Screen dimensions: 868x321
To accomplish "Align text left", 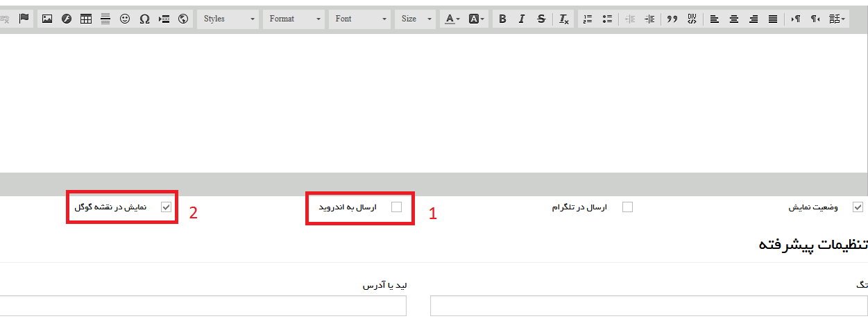I will [715, 19].
